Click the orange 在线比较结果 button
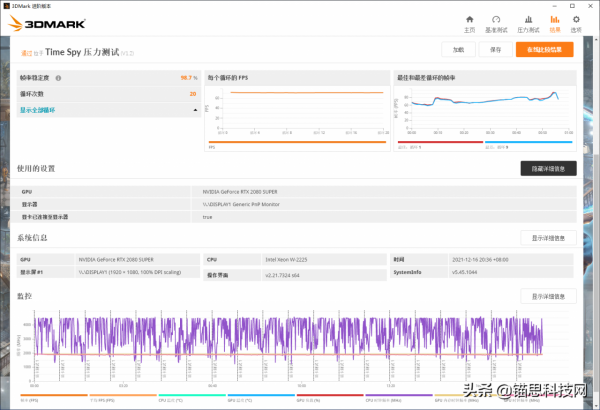The image size is (600, 410). [545, 50]
